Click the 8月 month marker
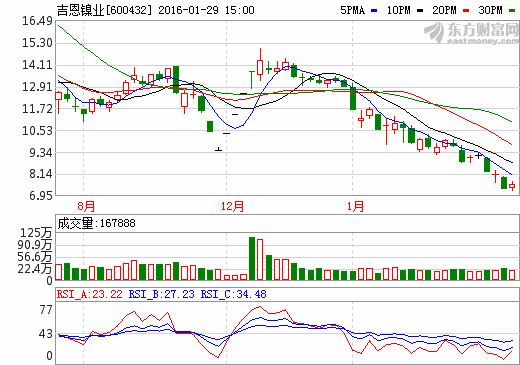 86,206
